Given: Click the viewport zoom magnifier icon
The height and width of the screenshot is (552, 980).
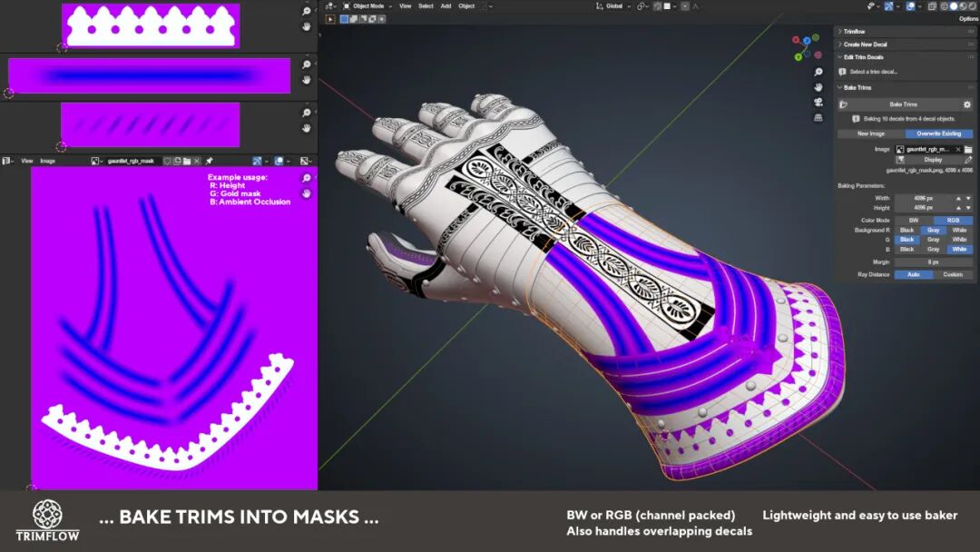Looking at the screenshot, I should (818, 73).
